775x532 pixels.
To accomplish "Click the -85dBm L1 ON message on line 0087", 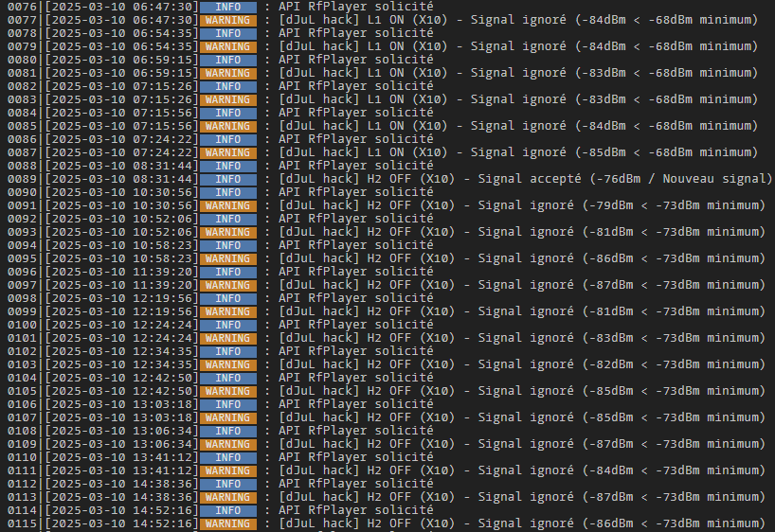I will click(518, 152).
